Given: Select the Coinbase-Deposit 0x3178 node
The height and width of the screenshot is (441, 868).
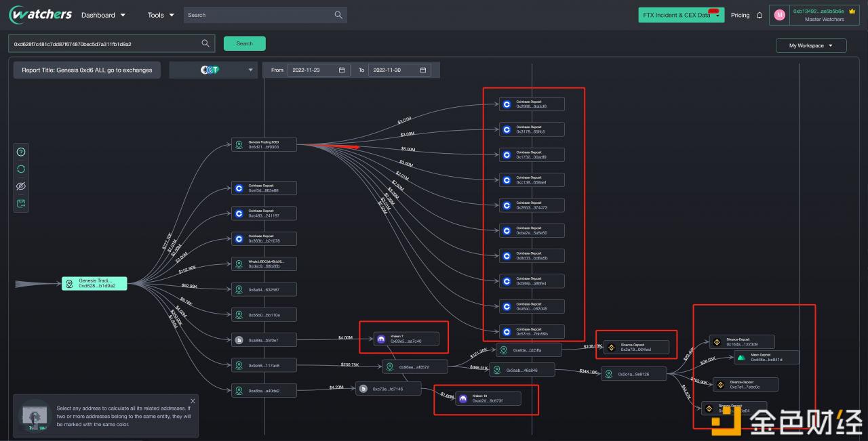Looking at the screenshot, I should click(532, 129).
